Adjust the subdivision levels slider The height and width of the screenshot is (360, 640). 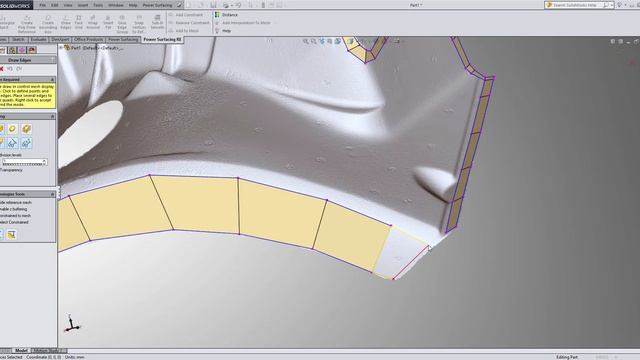point(24,162)
